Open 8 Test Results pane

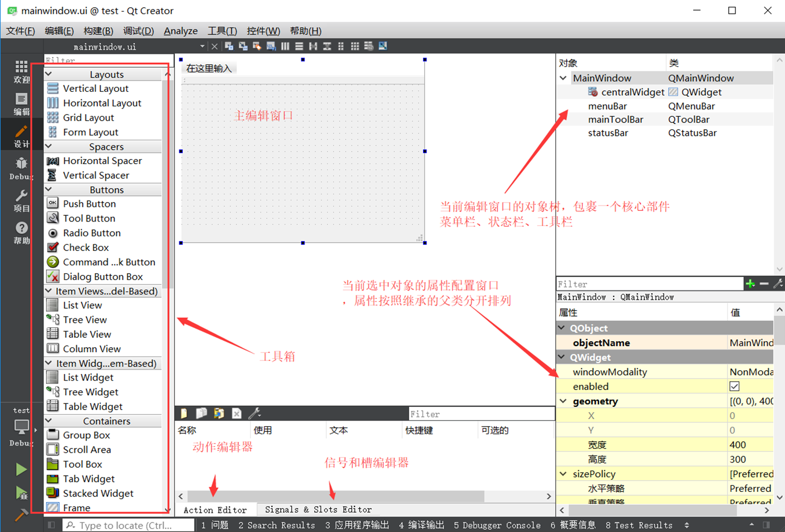(x=639, y=525)
